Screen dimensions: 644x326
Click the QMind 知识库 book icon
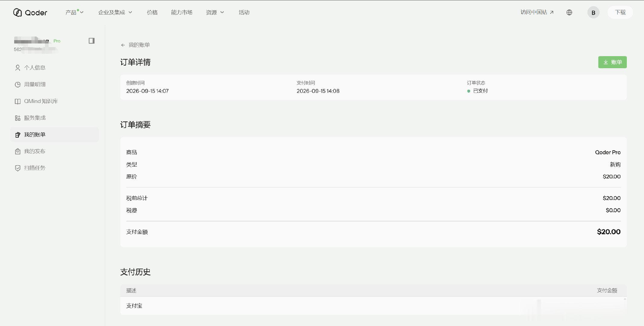click(x=18, y=101)
